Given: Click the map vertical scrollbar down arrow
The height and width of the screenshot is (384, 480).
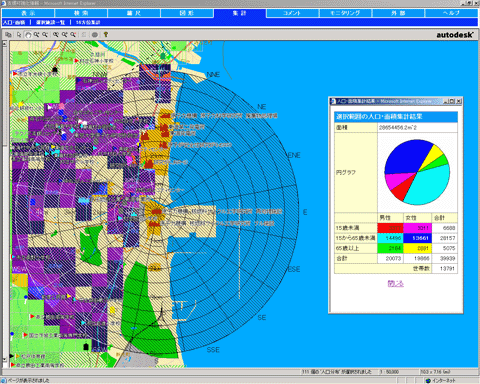Looking at the screenshot, I should click(5, 359).
